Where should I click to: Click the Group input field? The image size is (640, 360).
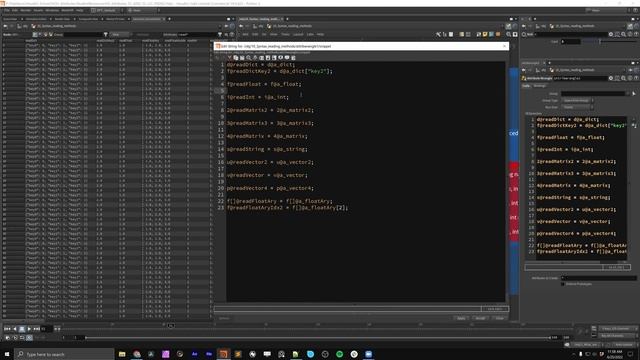coord(593,93)
